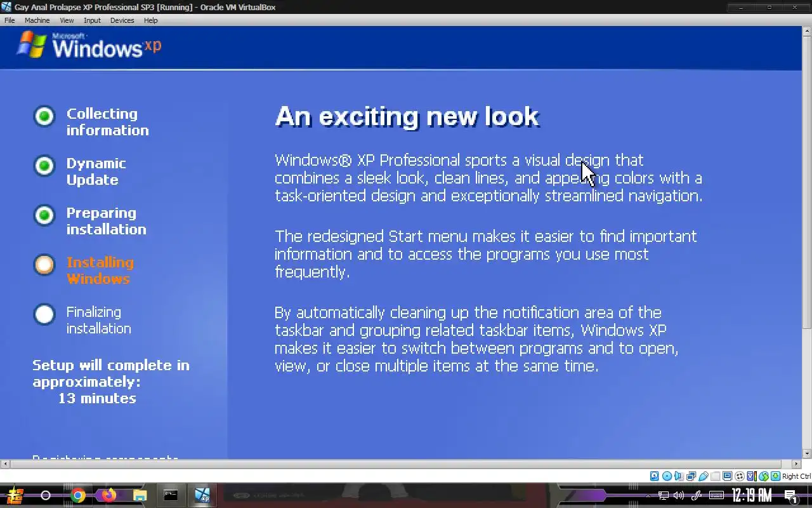Click the horizontal scrollbar left arrow
The height and width of the screenshot is (508, 812).
[4, 464]
